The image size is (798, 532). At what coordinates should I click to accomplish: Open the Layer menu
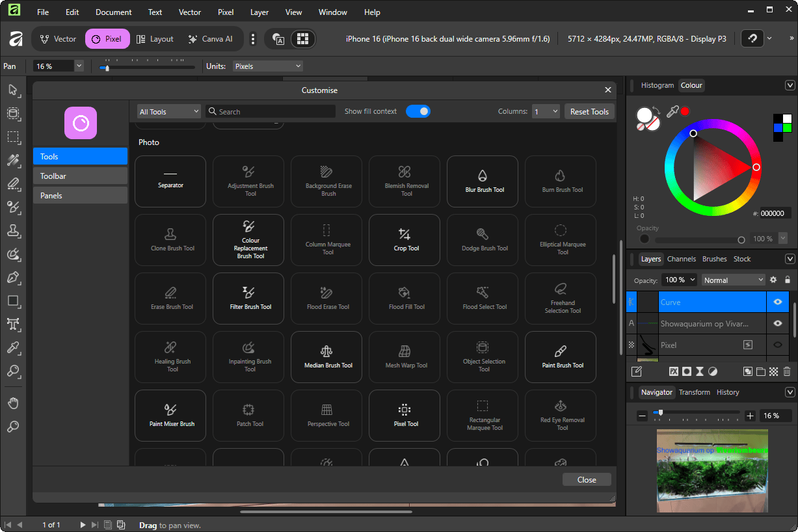[x=259, y=12]
